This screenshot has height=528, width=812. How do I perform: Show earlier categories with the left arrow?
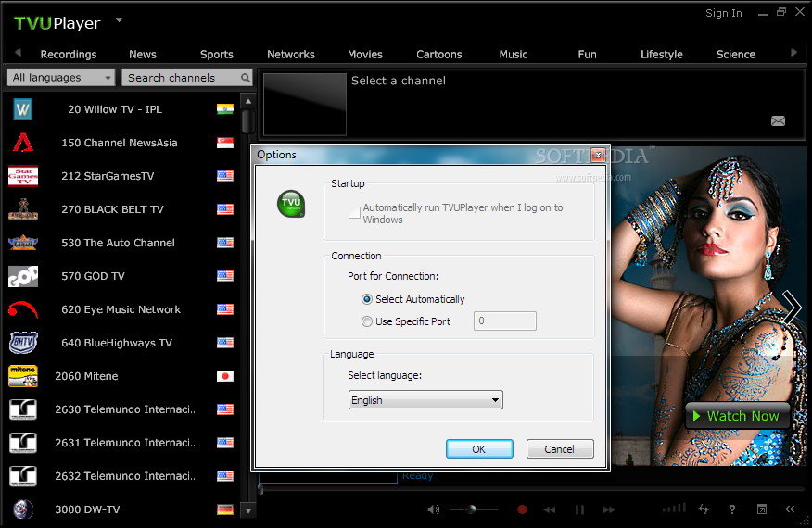19,52
